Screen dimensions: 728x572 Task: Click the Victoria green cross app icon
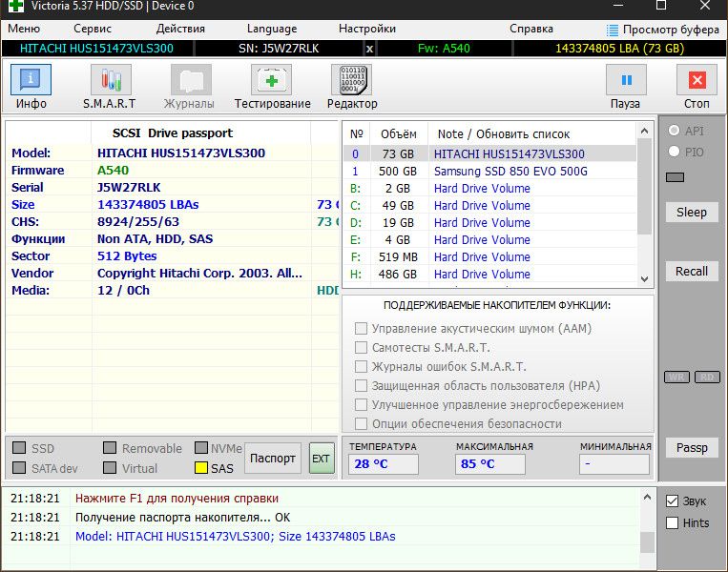tap(16, 6)
